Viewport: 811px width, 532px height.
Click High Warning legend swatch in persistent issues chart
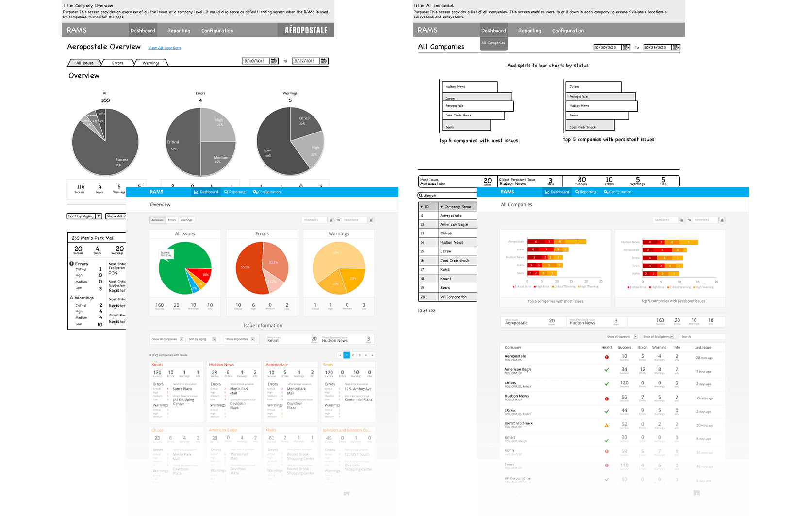[694, 287]
